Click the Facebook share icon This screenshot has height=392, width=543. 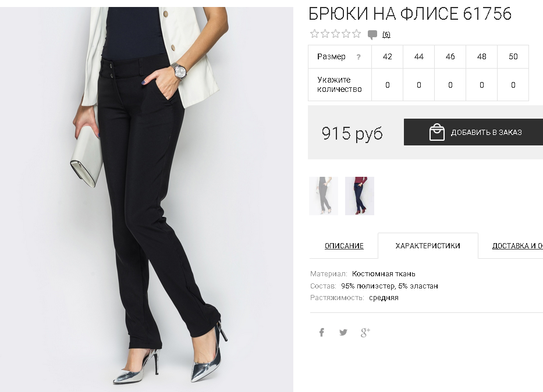click(322, 333)
